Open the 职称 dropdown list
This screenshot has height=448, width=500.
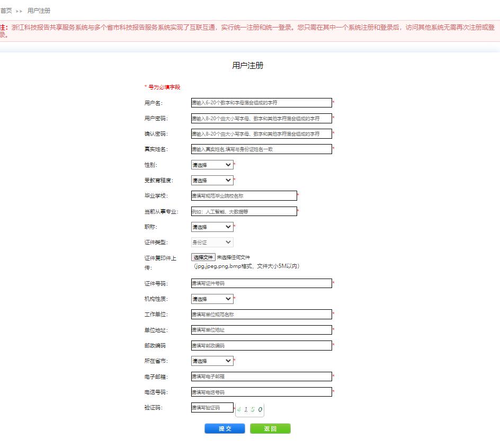click(x=212, y=227)
